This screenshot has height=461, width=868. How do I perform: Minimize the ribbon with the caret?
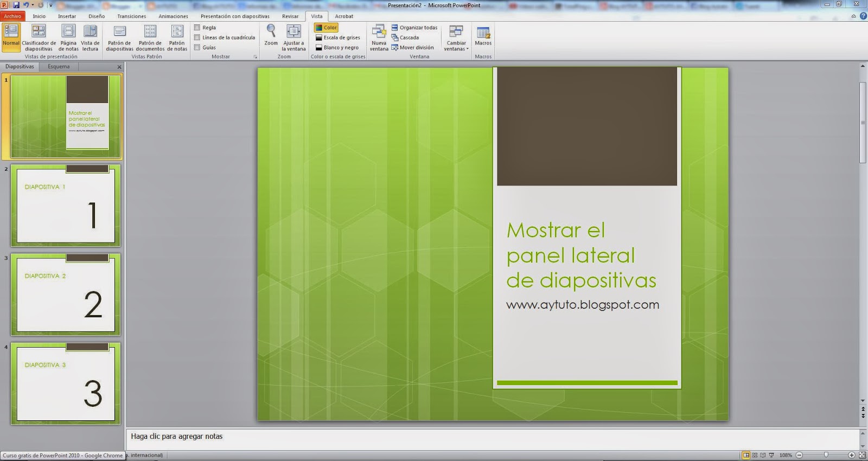pyautogui.click(x=854, y=16)
